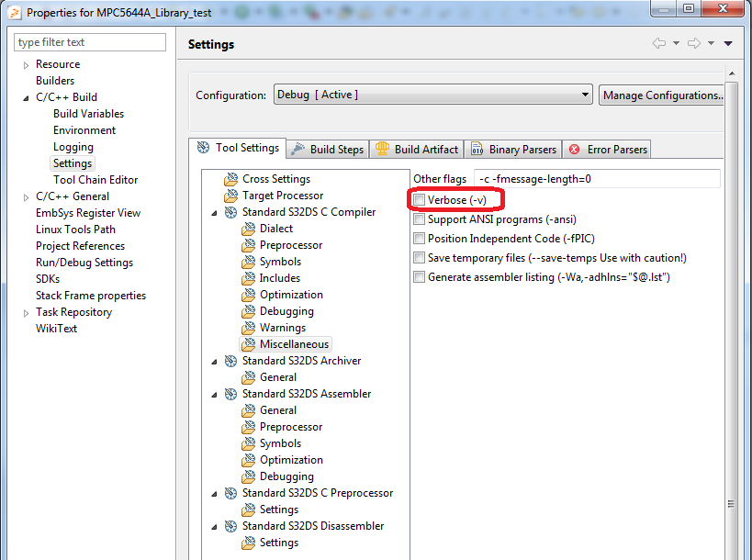Screen dimensions: 752x560
Task: Click the Miscellaneous option icon
Action: (x=249, y=344)
